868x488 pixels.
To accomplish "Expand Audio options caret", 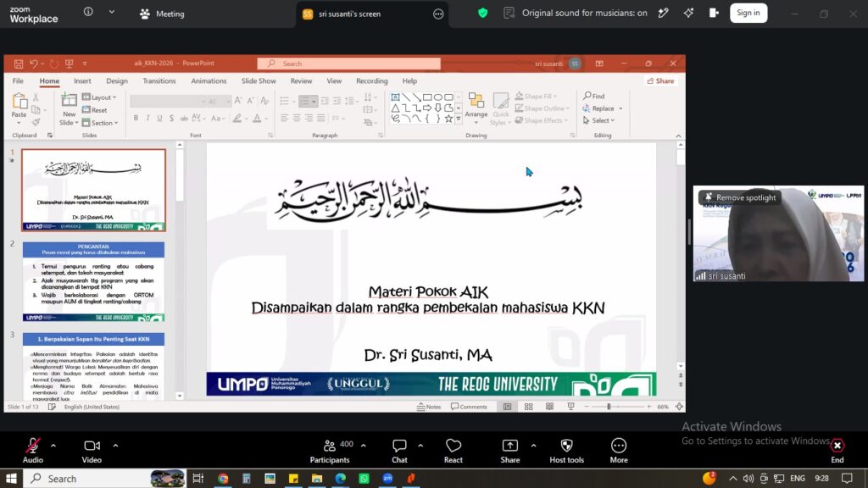I will tap(53, 445).
